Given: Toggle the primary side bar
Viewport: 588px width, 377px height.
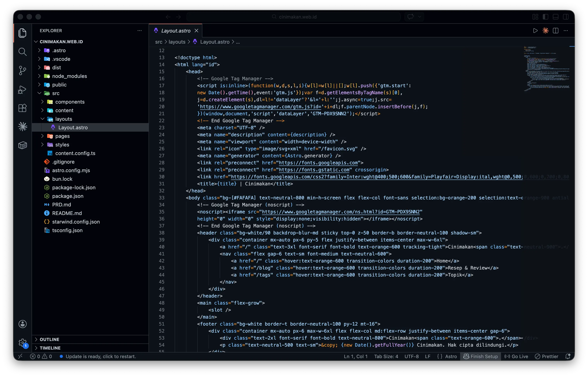Looking at the screenshot, I should (x=545, y=17).
